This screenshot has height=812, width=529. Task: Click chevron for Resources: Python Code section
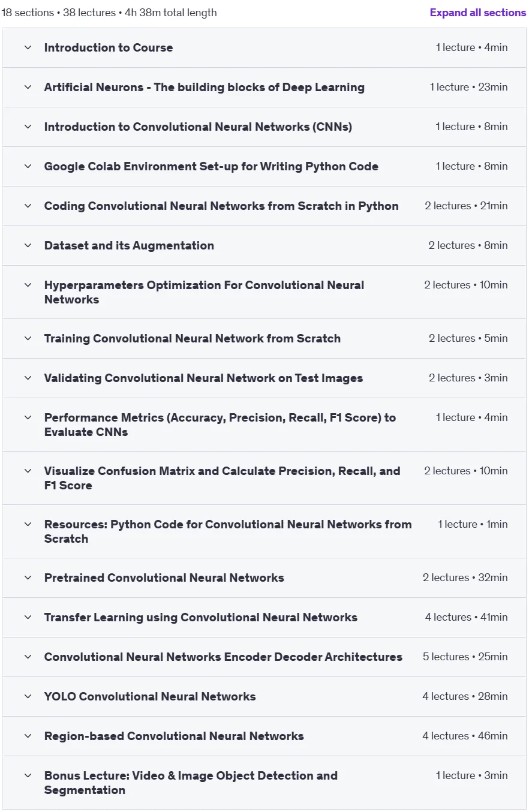28,524
